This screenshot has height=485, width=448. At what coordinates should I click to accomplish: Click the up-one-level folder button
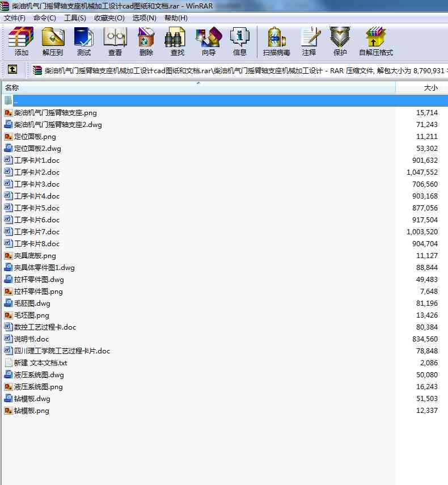click(12, 70)
